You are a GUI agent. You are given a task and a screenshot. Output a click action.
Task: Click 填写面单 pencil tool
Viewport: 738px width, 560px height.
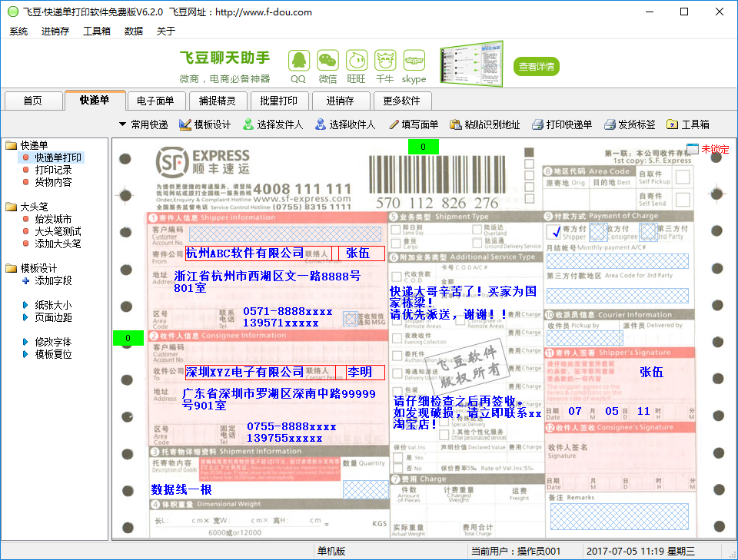click(414, 124)
